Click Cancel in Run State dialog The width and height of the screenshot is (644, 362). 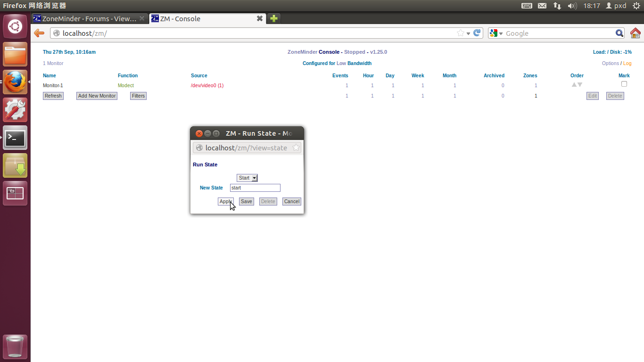click(291, 201)
